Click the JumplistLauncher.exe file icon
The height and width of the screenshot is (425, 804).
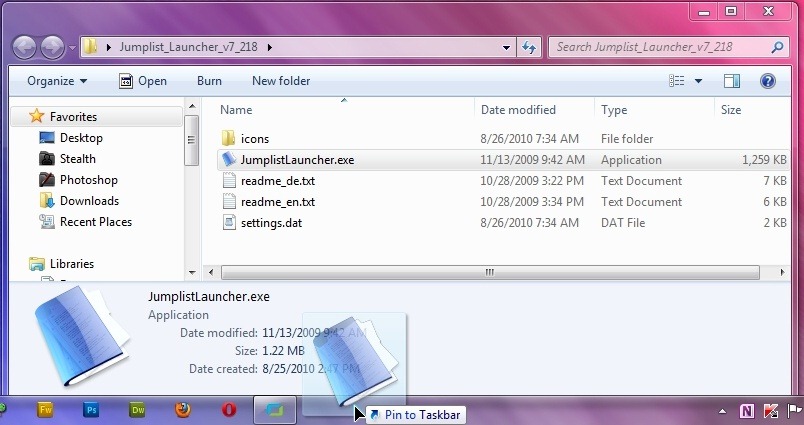(x=229, y=159)
